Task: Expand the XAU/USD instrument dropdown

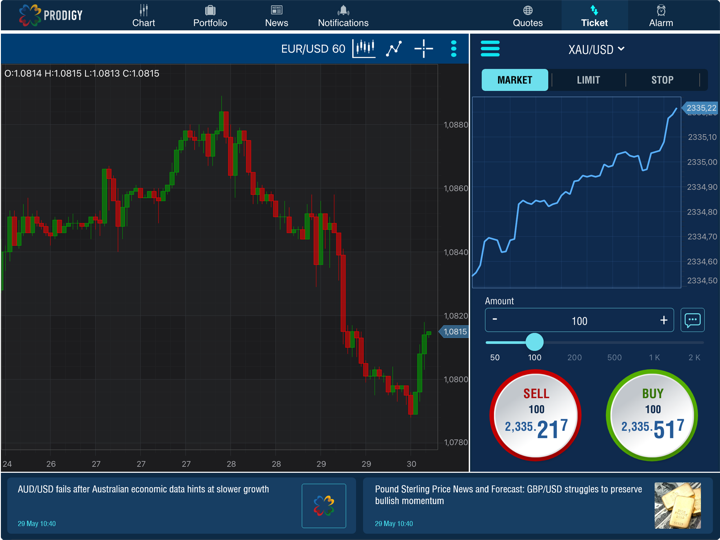Action: (x=596, y=49)
